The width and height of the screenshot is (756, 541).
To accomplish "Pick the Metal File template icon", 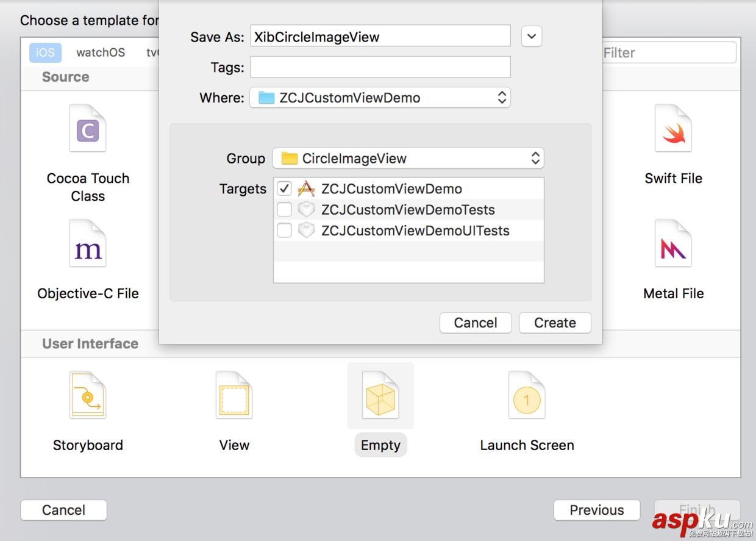I will coord(673,244).
